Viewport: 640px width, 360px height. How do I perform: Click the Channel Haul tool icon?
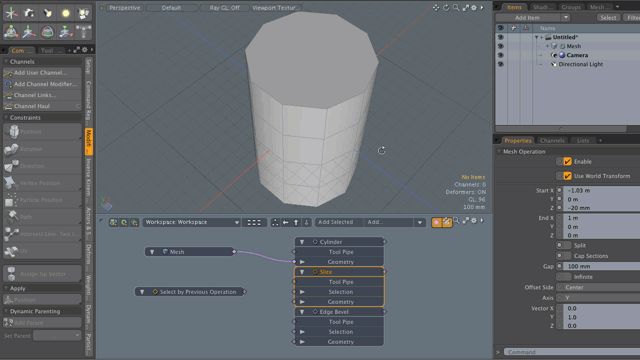pyautogui.click(x=8, y=106)
